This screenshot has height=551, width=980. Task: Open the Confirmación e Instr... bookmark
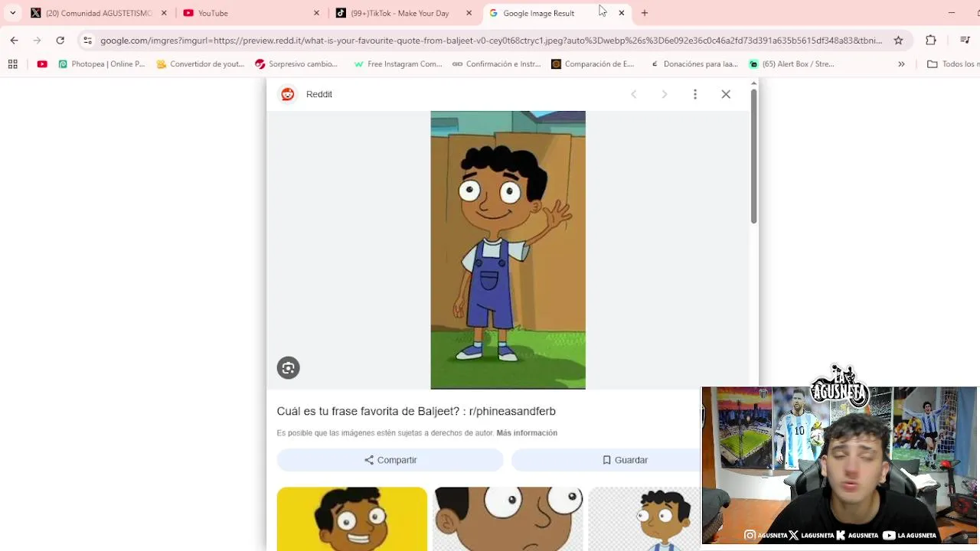point(496,64)
